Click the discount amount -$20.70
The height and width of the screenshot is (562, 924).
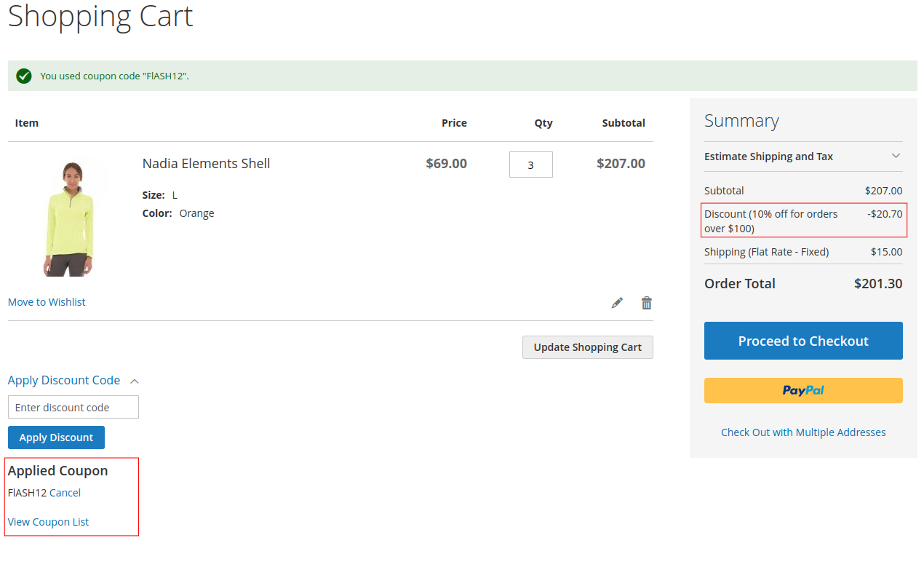click(885, 214)
